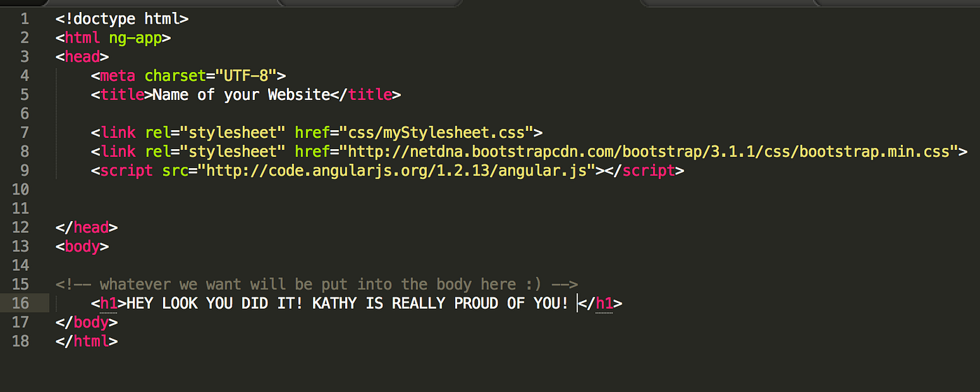Click the text "KATHY IS REALLY PROUD OF YOU!"
Image resolution: width=980 pixels, height=392 pixels.
[440, 303]
